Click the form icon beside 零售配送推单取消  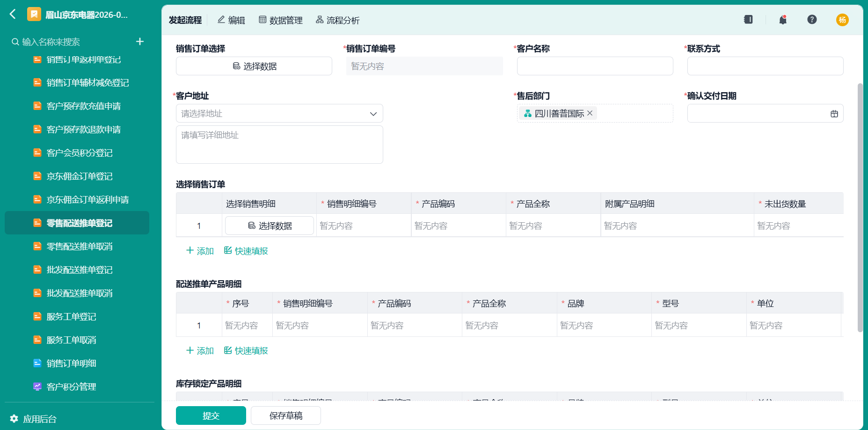tap(37, 246)
